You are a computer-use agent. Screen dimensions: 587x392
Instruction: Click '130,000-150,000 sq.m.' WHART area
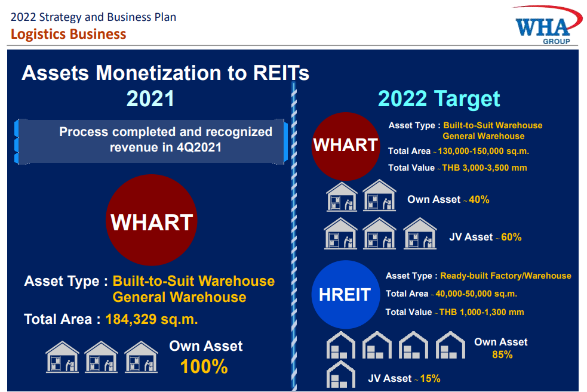click(x=483, y=152)
